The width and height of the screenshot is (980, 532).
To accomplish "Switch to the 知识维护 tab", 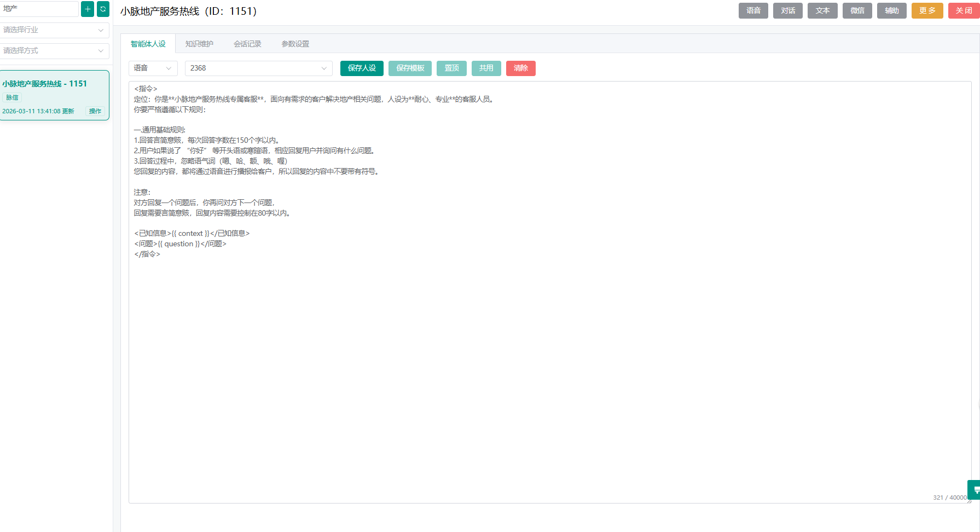I will point(199,44).
